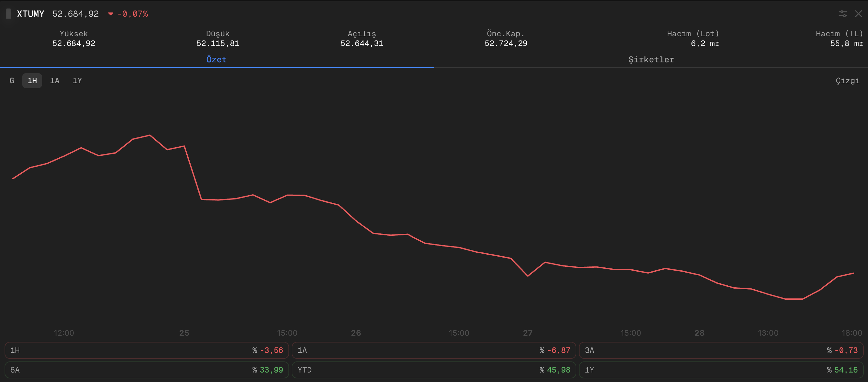Image resolution: width=868 pixels, height=382 pixels.
Task: Click the chart line peak
Action: (x=150, y=135)
